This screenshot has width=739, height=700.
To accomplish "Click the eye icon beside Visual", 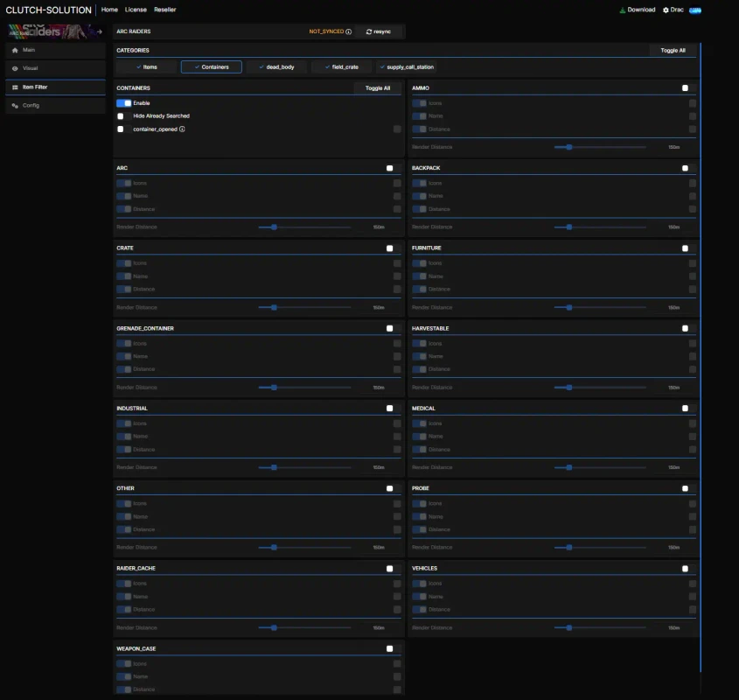I will pos(15,68).
